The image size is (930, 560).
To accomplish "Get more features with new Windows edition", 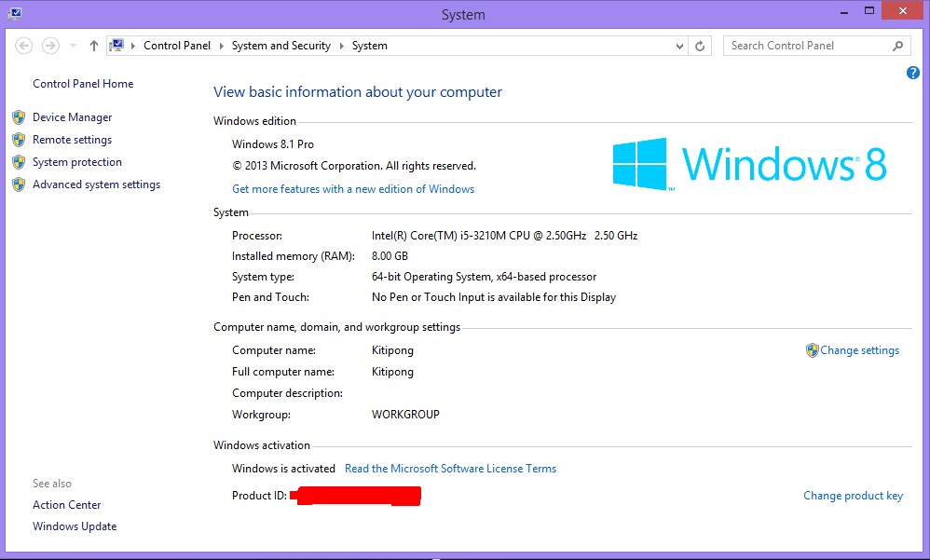I will [353, 189].
